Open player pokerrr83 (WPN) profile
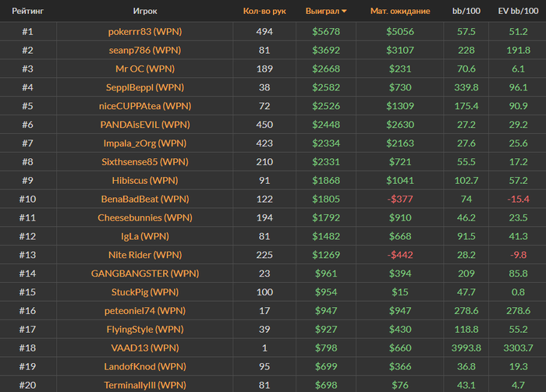Screen dimensions: 546x392 coord(144,32)
